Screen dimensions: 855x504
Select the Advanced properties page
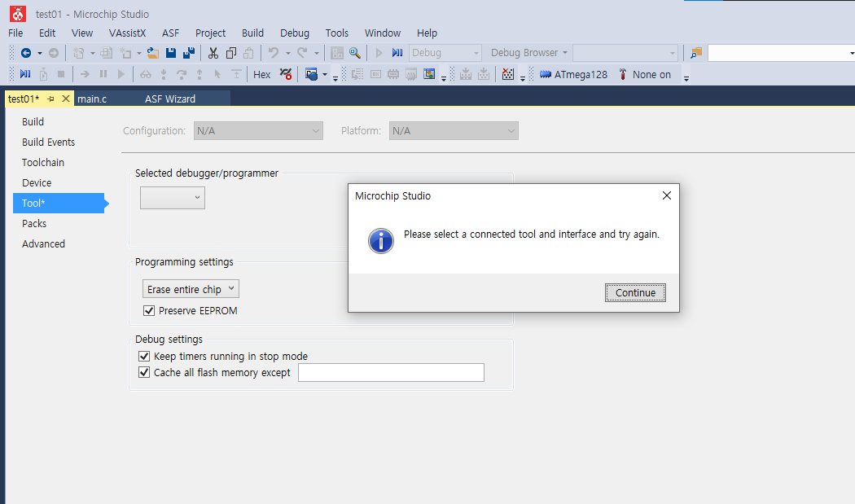pyautogui.click(x=44, y=243)
